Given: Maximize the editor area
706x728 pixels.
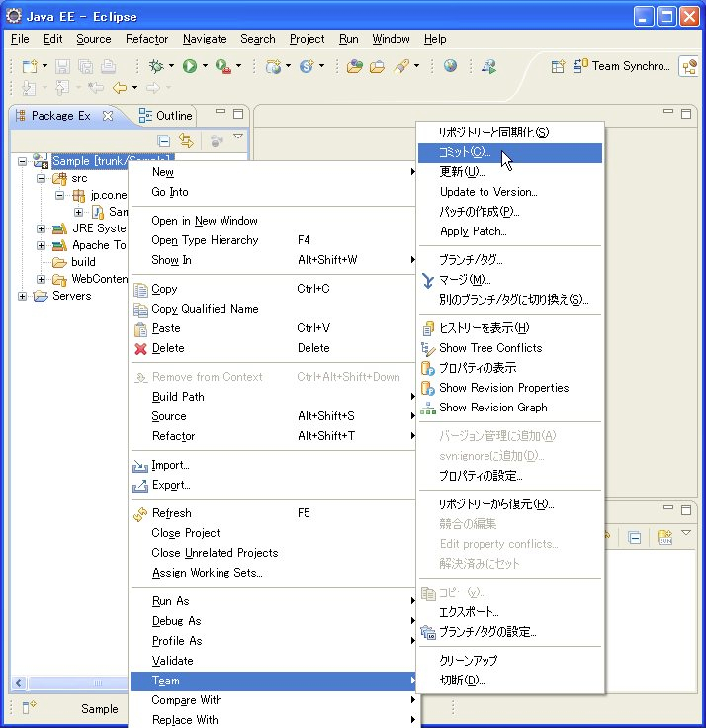Looking at the screenshot, I should point(686,114).
